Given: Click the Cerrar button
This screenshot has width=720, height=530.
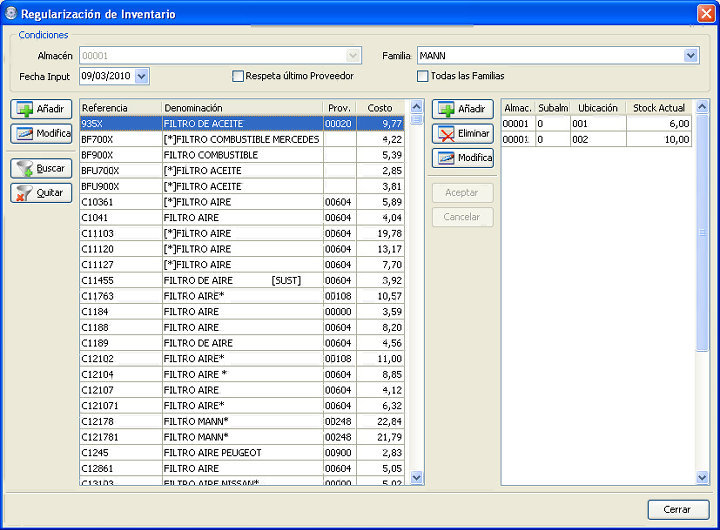Looking at the screenshot, I should [x=678, y=509].
